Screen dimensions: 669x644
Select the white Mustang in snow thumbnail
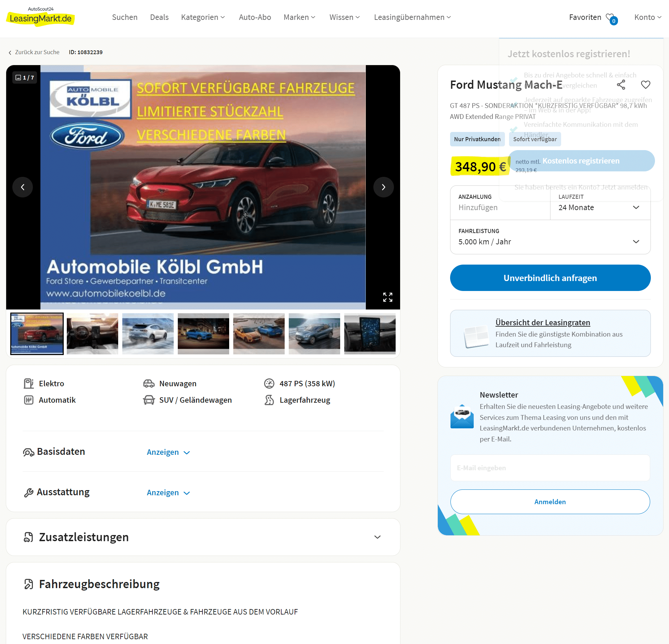coord(148,333)
